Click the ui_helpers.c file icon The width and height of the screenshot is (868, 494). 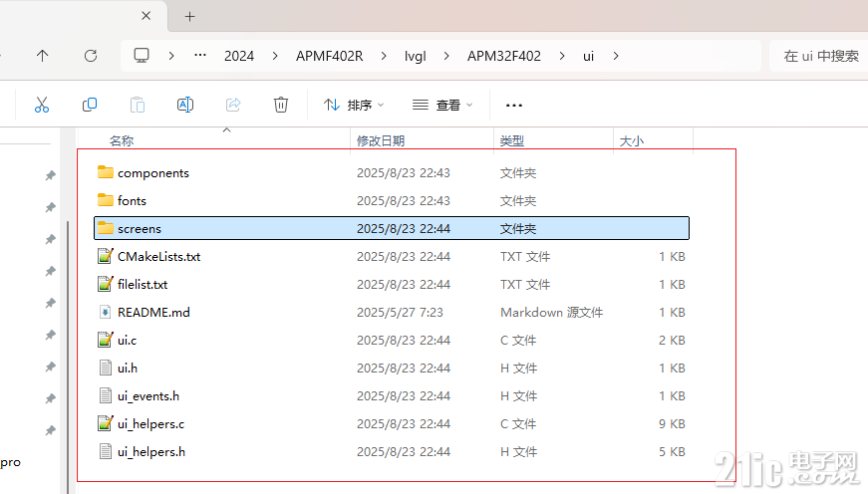click(106, 423)
